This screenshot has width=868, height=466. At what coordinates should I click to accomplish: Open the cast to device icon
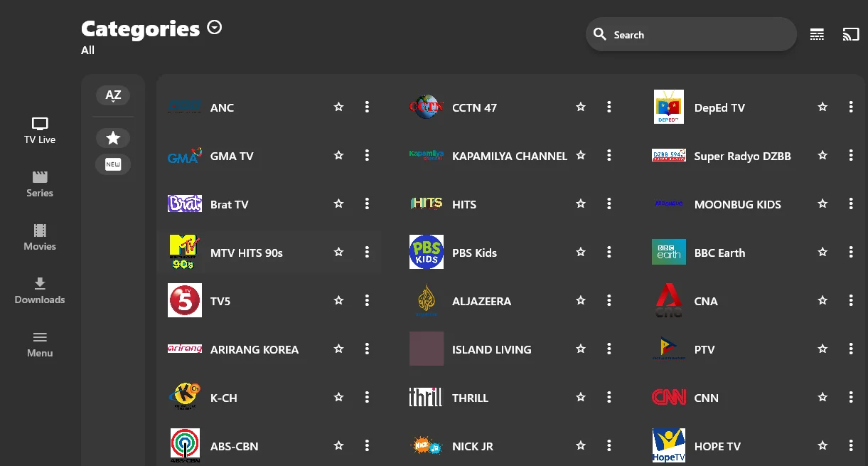(851, 34)
